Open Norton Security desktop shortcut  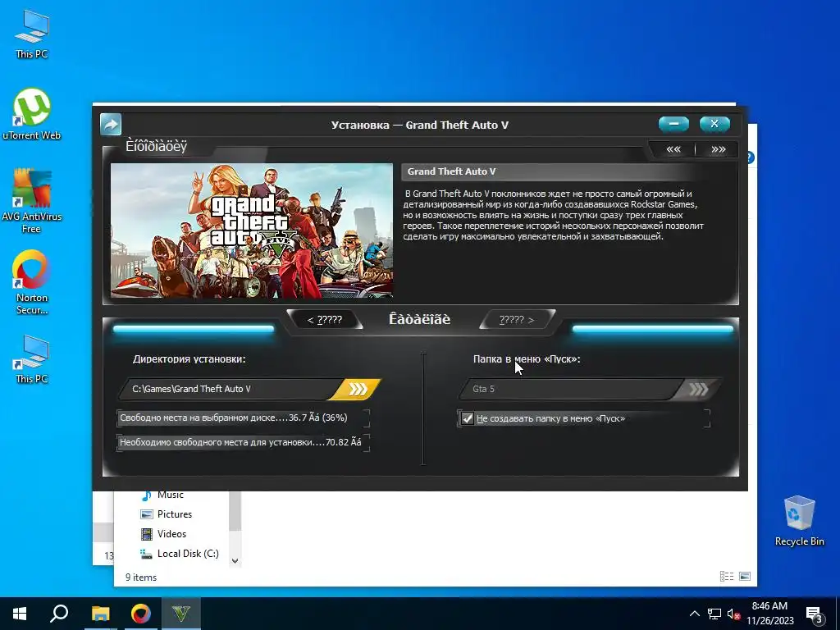click(x=32, y=282)
